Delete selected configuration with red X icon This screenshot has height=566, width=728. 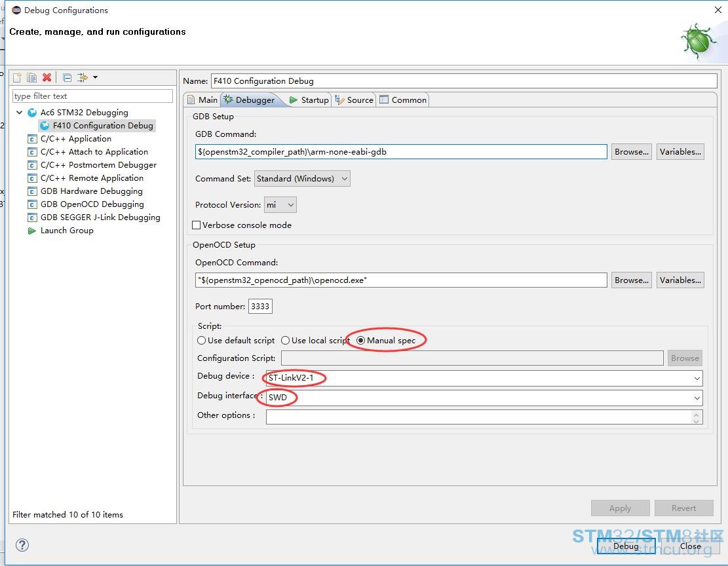(x=47, y=77)
